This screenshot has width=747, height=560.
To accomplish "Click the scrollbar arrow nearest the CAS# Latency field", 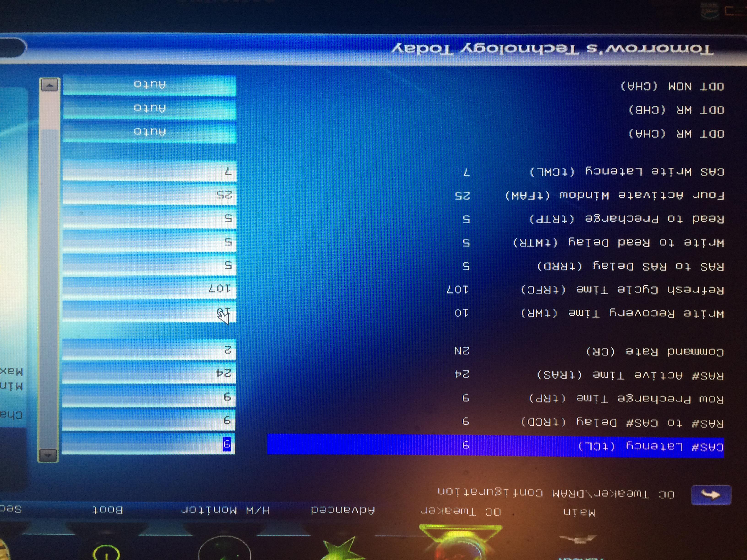I will tap(48, 455).
